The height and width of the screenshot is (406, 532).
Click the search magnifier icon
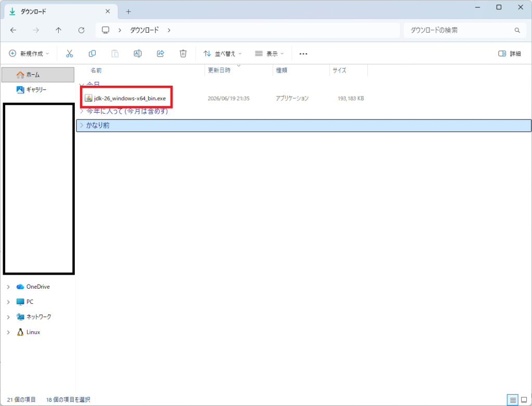517,30
